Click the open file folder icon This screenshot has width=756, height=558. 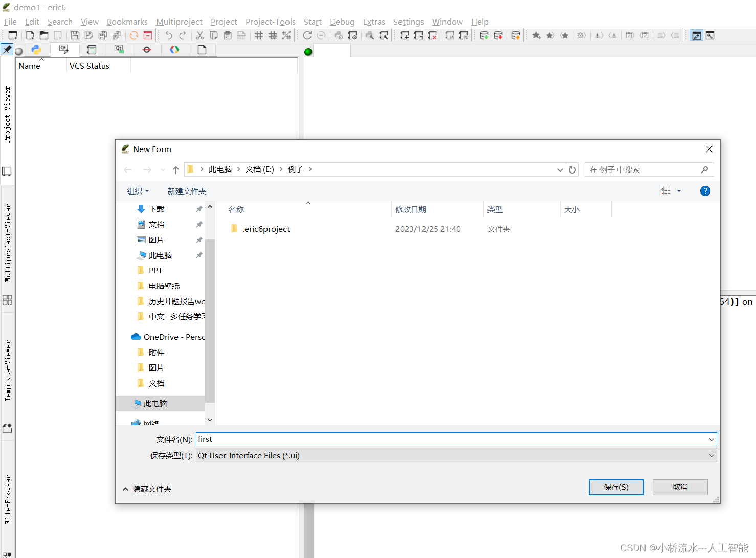(x=44, y=35)
